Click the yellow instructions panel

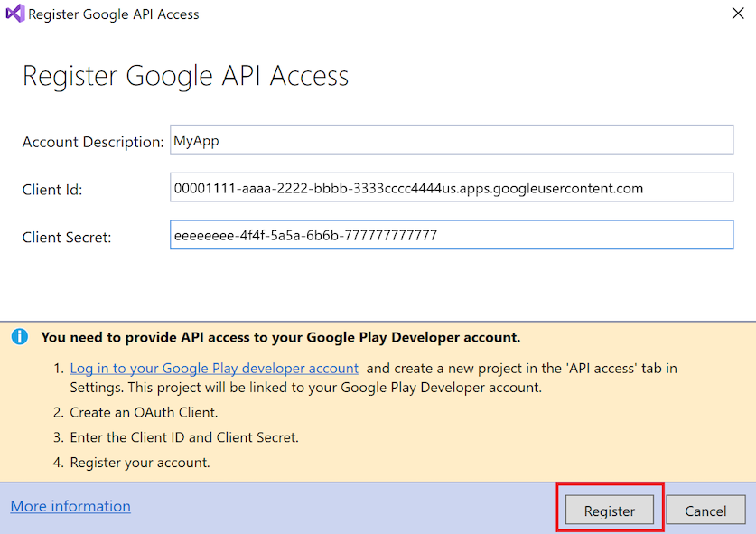[x=378, y=398]
